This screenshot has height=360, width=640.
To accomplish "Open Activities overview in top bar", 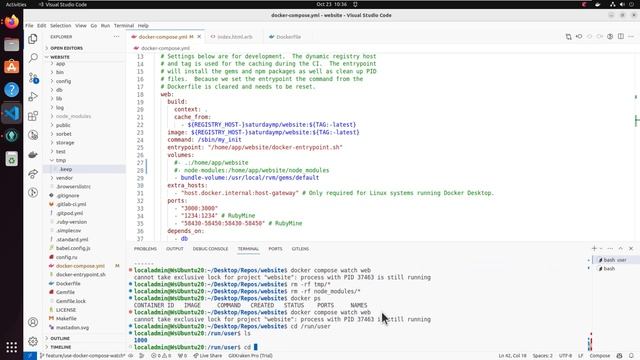I will pyautogui.click(x=16, y=4).
